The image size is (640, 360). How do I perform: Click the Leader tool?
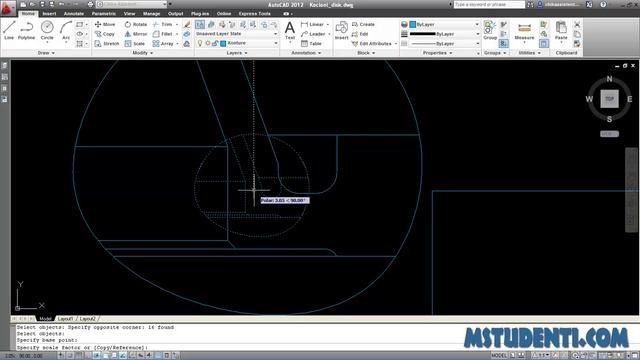click(x=313, y=34)
